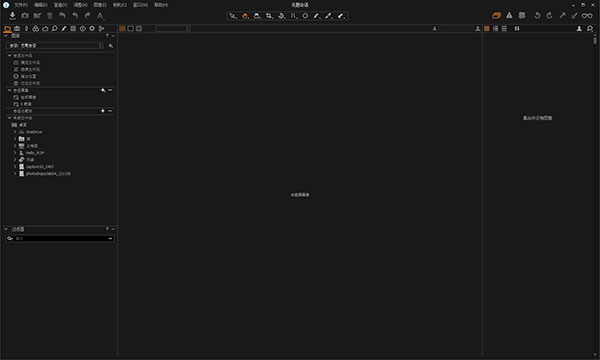Click the sort order icon in browser toolbar
Screen dimensions: 600x360
click(517, 29)
